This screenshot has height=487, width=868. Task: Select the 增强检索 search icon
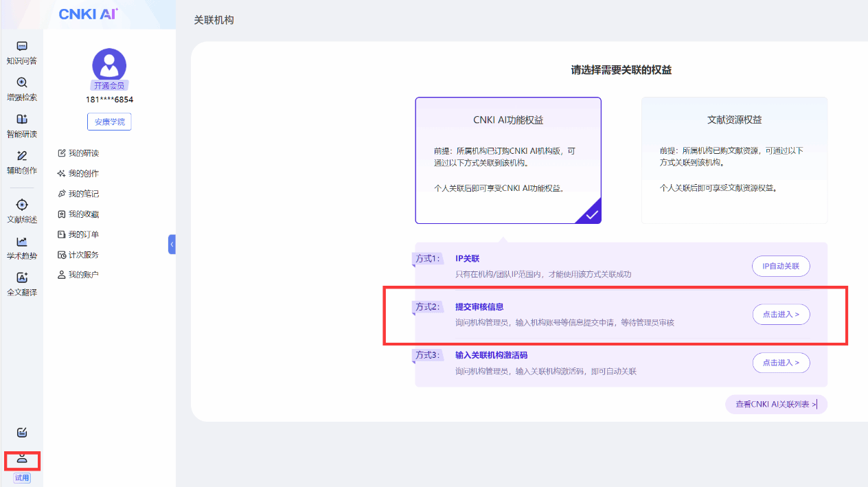click(x=22, y=82)
